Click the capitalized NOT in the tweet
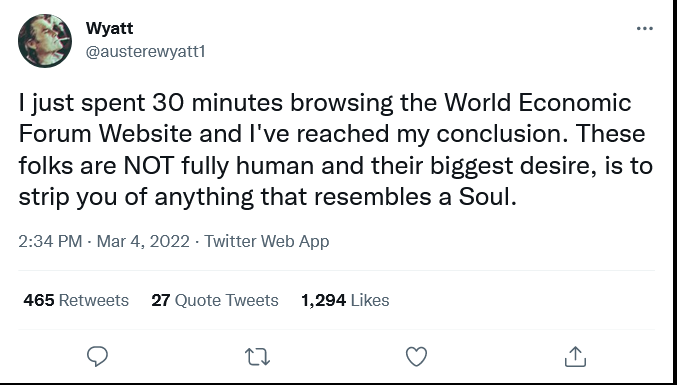 click(149, 166)
